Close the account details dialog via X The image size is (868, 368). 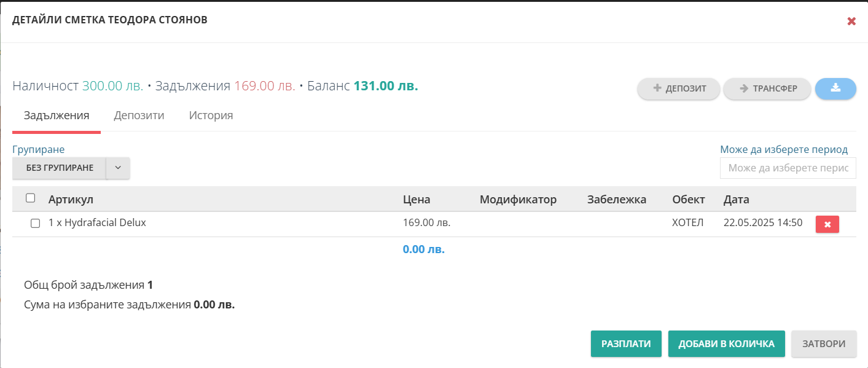851,21
